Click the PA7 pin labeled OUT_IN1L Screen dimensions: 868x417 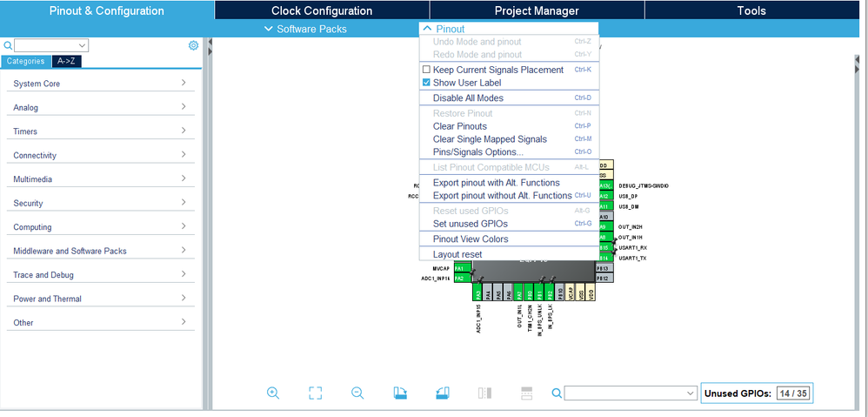coord(518,292)
